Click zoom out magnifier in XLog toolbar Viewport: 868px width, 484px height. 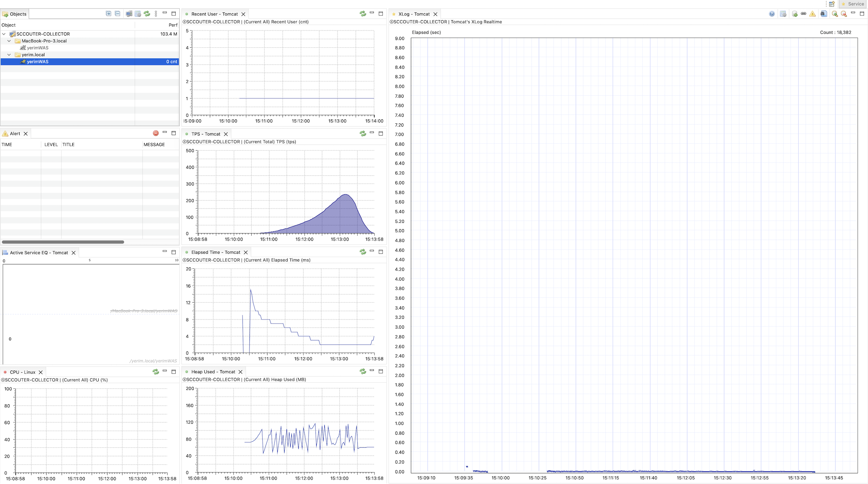[844, 14]
